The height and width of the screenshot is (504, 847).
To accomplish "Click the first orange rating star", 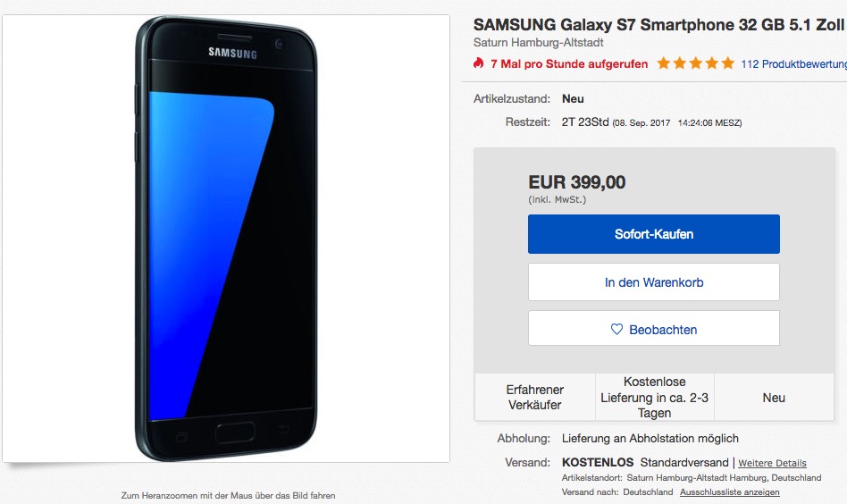I will point(663,63).
